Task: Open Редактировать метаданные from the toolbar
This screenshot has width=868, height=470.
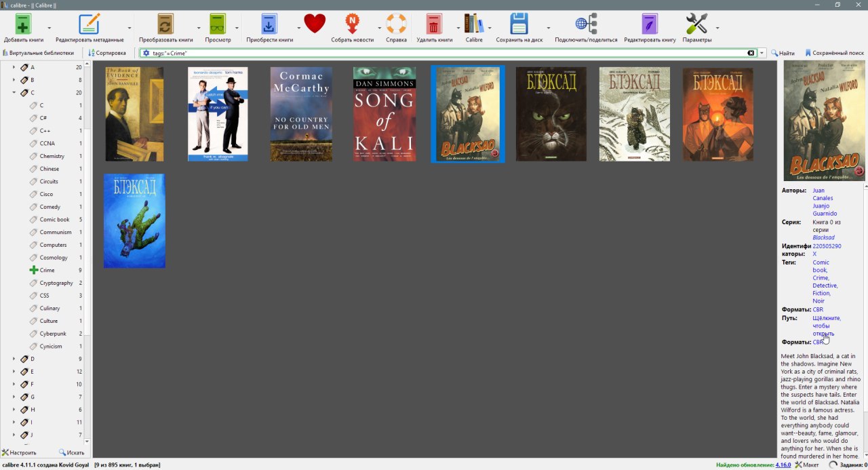Action: pos(89,24)
